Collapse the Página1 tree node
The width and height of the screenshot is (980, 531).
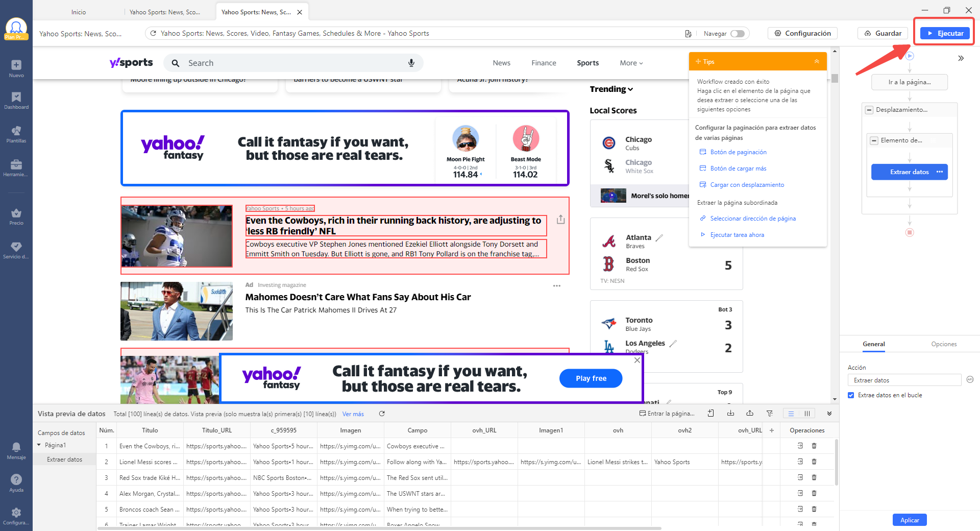point(39,445)
